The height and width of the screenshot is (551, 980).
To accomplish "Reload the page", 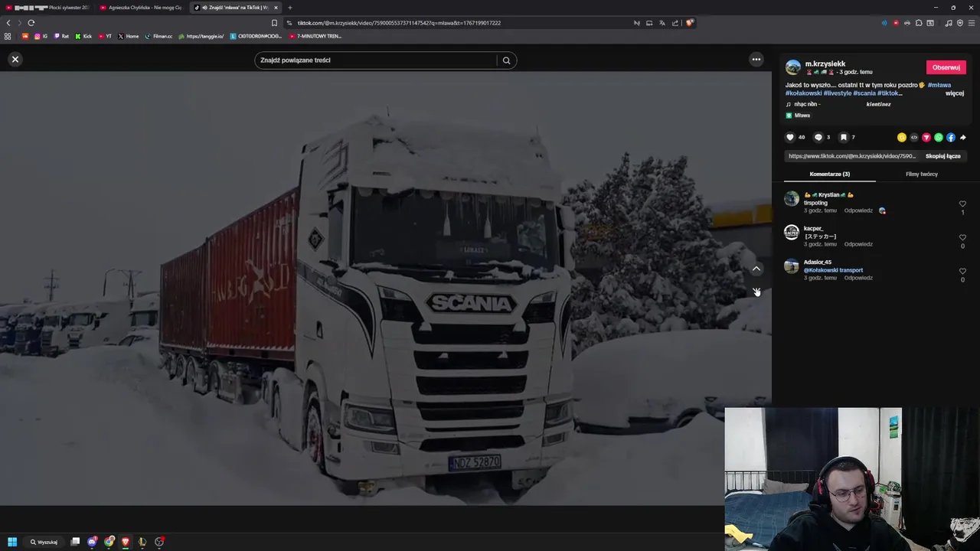I will [x=31, y=23].
